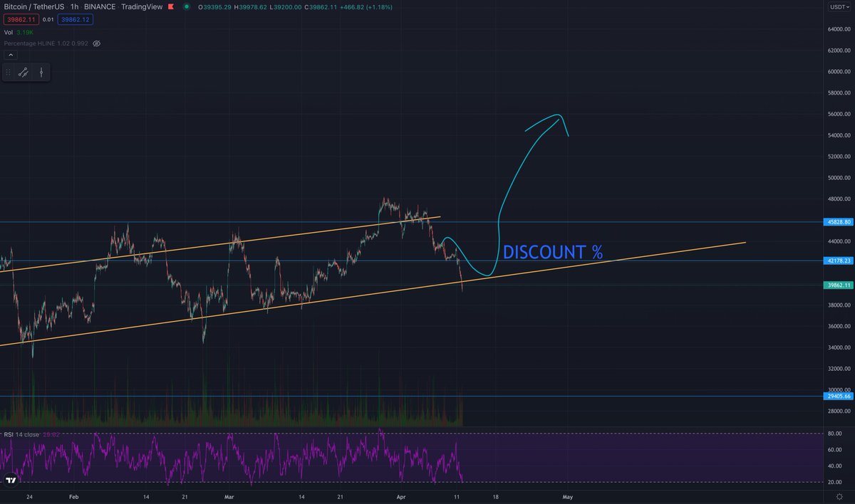Select the trend line drawing tool
855x504 pixels.
coord(24,72)
